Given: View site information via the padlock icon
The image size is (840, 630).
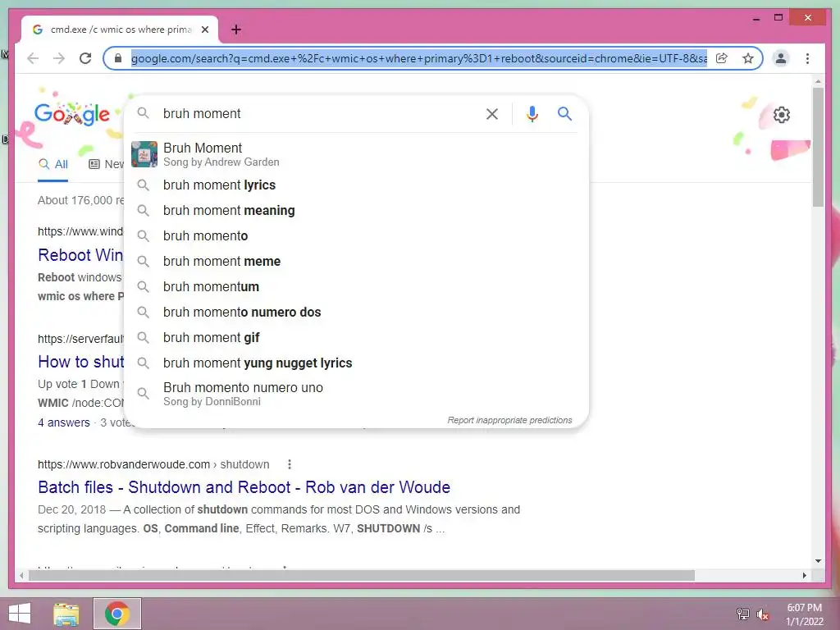Looking at the screenshot, I should point(118,58).
